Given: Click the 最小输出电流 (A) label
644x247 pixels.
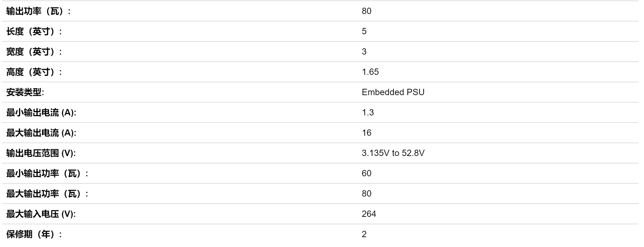Looking at the screenshot, I should 41,113.
